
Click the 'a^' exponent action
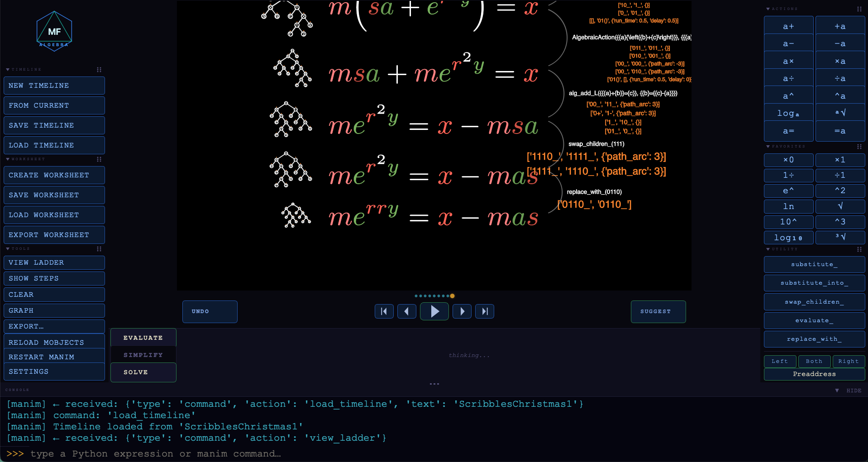click(x=788, y=96)
